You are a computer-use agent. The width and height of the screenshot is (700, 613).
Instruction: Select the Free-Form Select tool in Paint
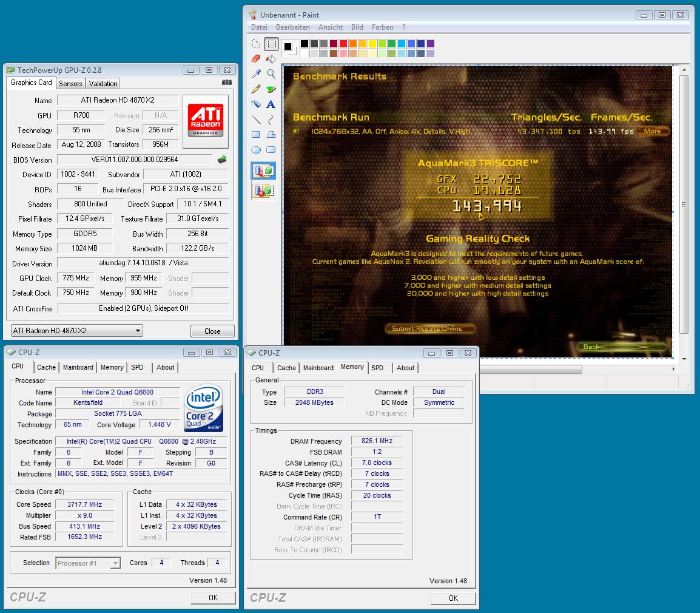[x=256, y=44]
